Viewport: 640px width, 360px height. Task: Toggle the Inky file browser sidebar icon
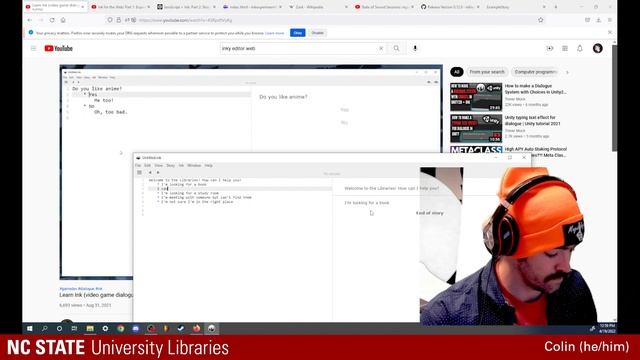[x=139, y=173]
